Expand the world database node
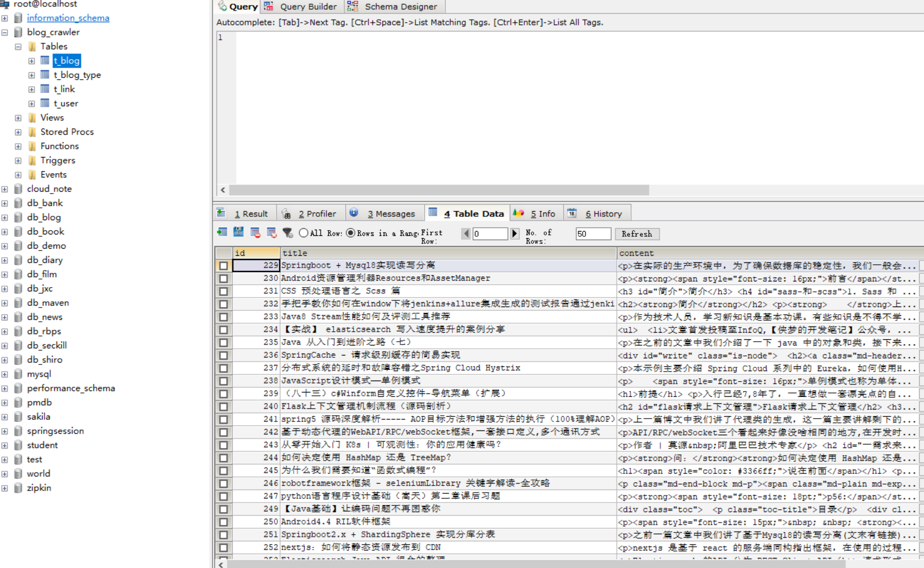This screenshot has height=568, width=924. 4,474
